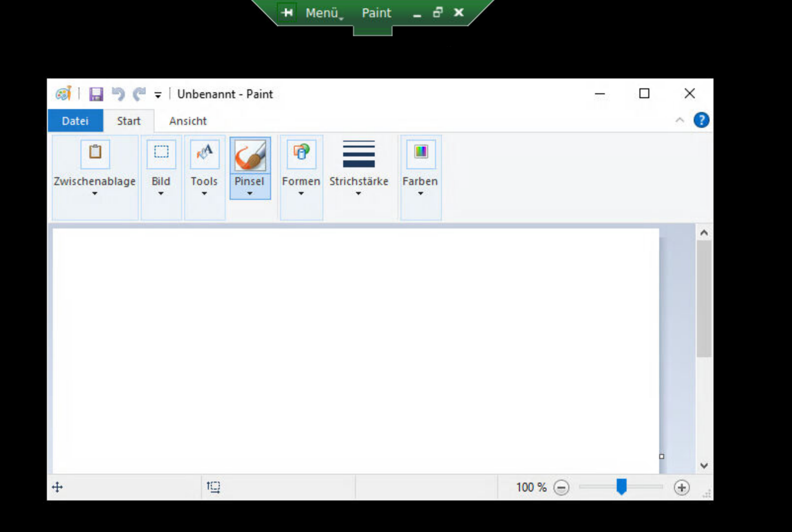Click the Paint app icon in the title bar
Viewport: 792px width, 532px height.
[63, 94]
